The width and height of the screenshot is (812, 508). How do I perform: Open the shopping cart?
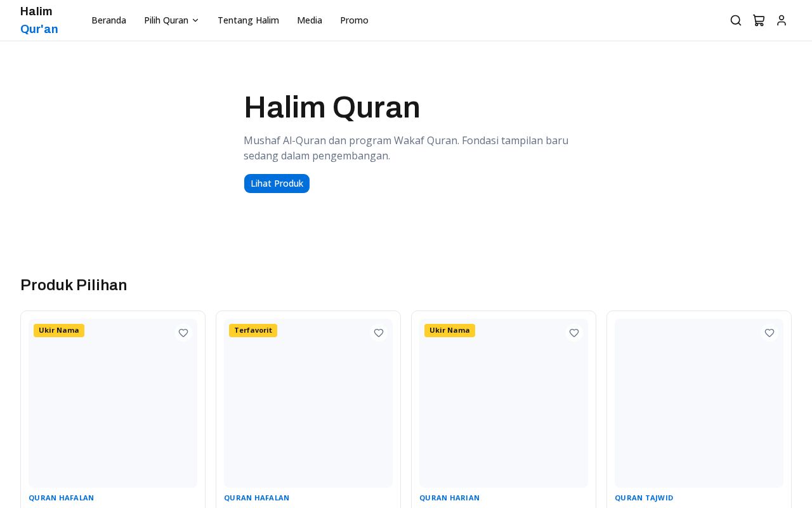tap(759, 20)
